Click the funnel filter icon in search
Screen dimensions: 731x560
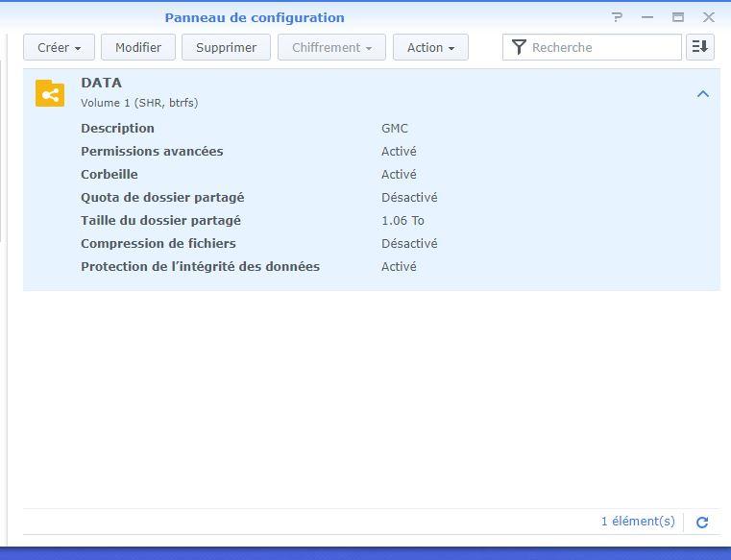click(519, 47)
